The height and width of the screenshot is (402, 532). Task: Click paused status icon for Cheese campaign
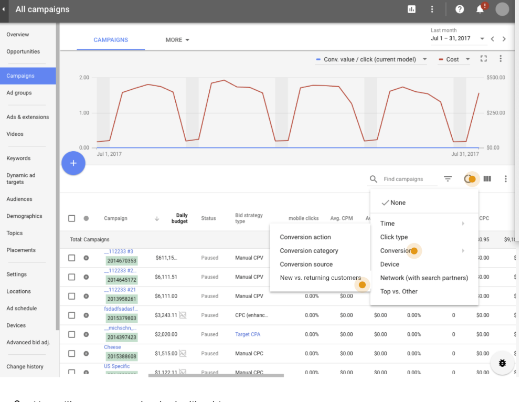[x=86, y=354]
